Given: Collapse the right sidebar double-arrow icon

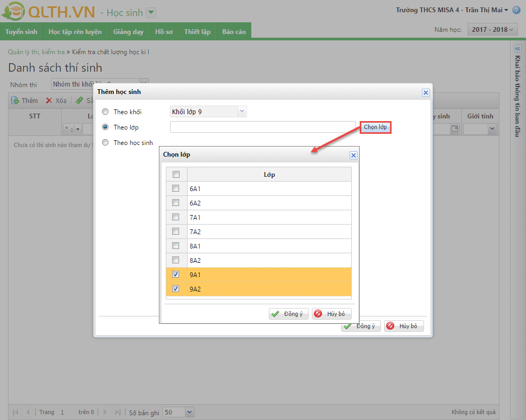Looking at the screenshot, I should 517,49.
